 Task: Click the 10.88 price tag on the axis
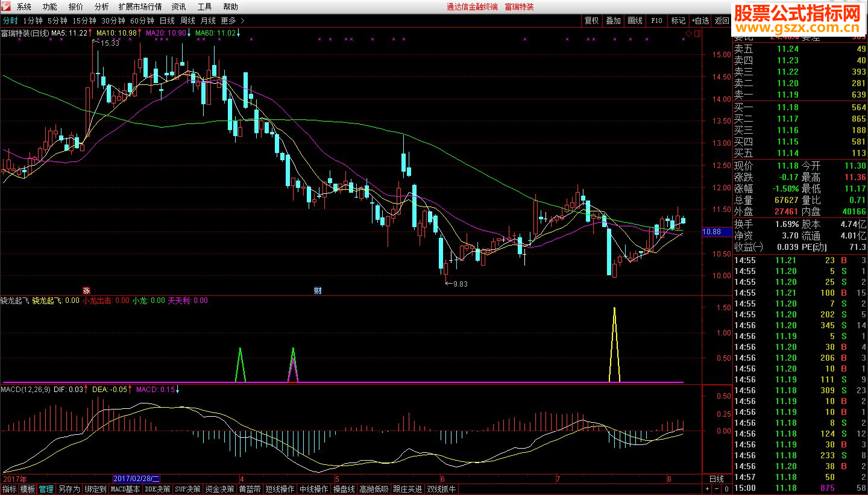click(x=715, y=232)
